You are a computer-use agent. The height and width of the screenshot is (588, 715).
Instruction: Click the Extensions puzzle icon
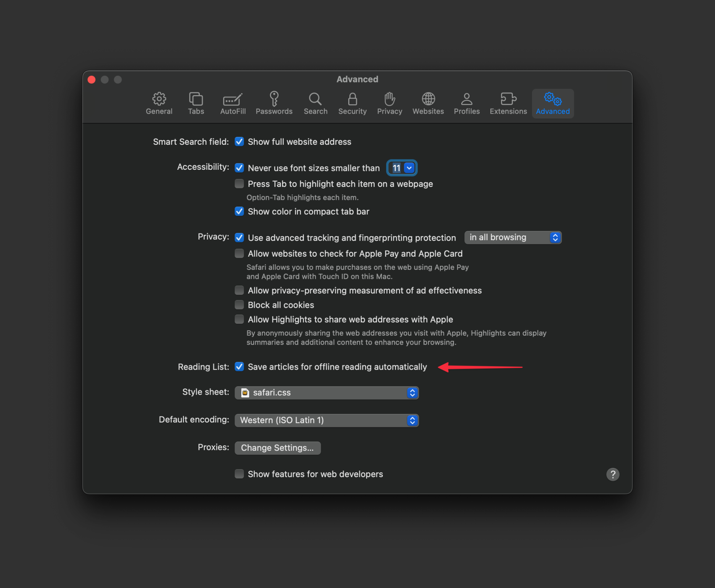point(508,103)
